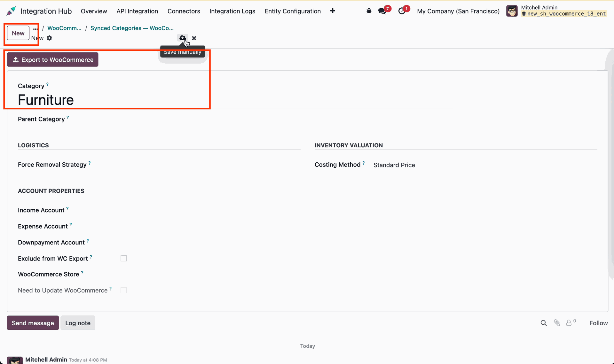Click help mark next to Downpayment Account

88,241
